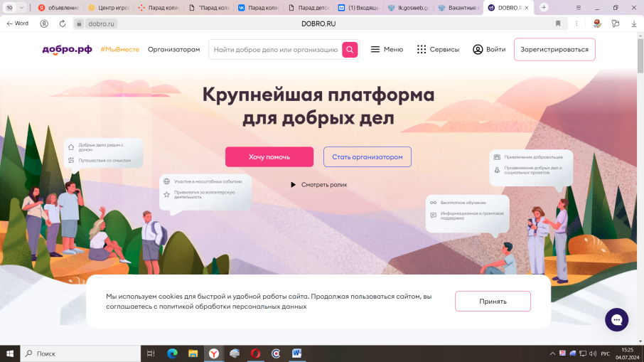This screenshot has height=362, width=644.
Task: Switch to the Входящие mail tab
Action: (359, 7)
